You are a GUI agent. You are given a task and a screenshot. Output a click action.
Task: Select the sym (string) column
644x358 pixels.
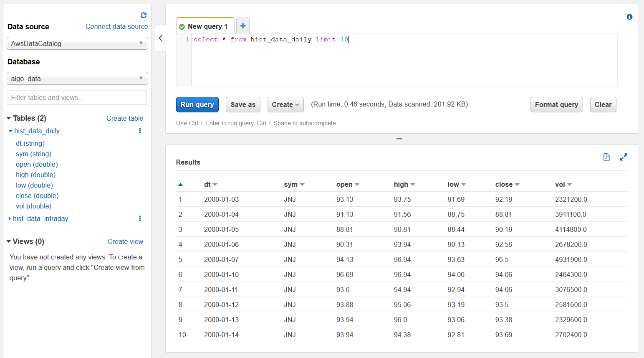[34, 154]
